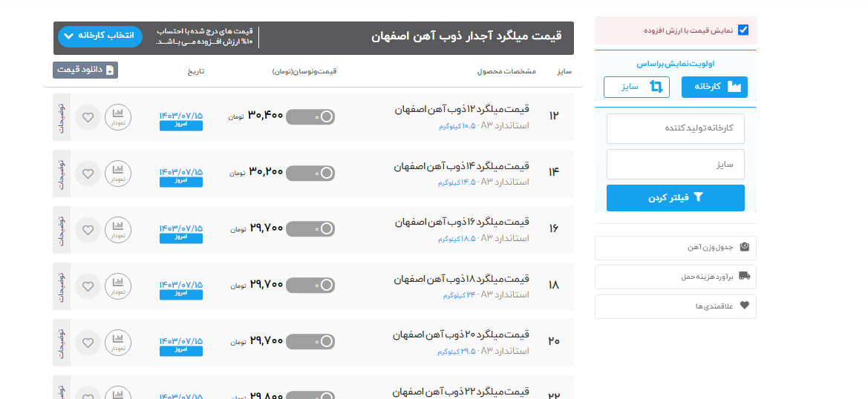Open the details tab for size 14 rebar
Screen dimensions: 868x399
pos(62,174)
